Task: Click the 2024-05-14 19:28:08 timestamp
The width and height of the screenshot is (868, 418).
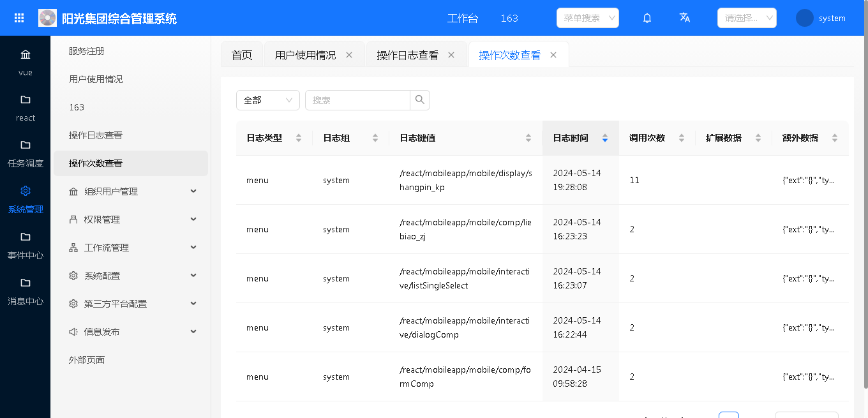Action: click(577, 180)
